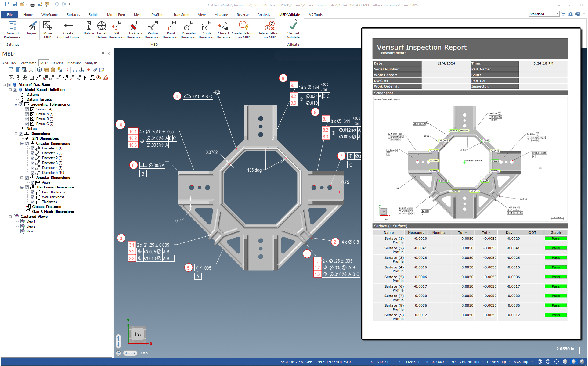Open the CAD Tree panel tab
The height and width of the screenshot is (366, 588).
click(x=10, y=63)
